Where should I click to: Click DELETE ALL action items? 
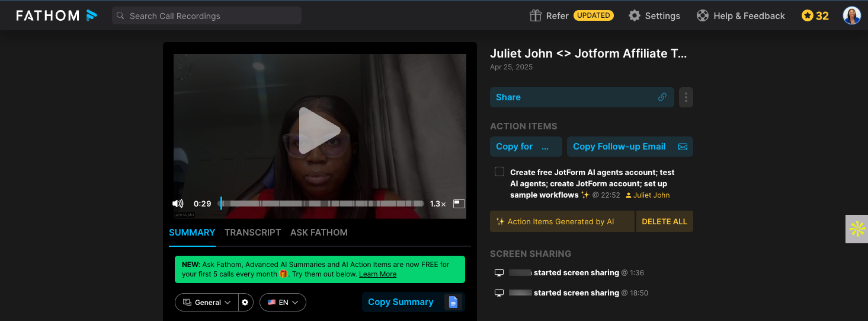click(664, 221)
